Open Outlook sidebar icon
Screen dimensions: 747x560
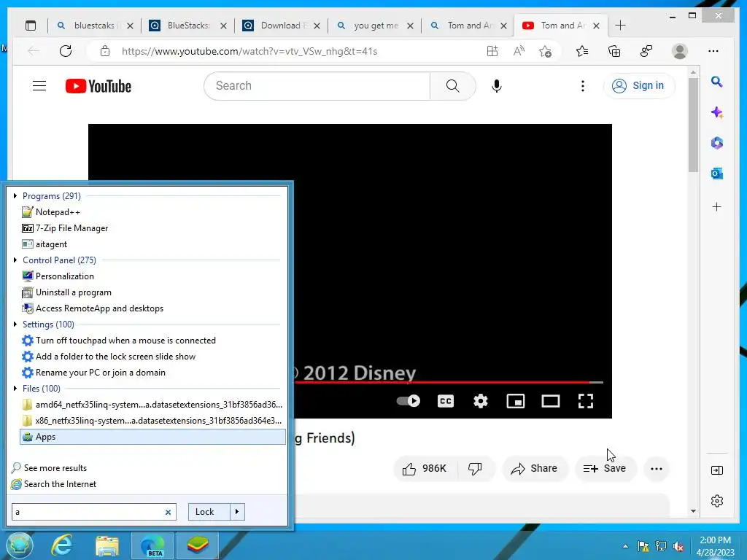pyautogui.click(x=716, y=174)
